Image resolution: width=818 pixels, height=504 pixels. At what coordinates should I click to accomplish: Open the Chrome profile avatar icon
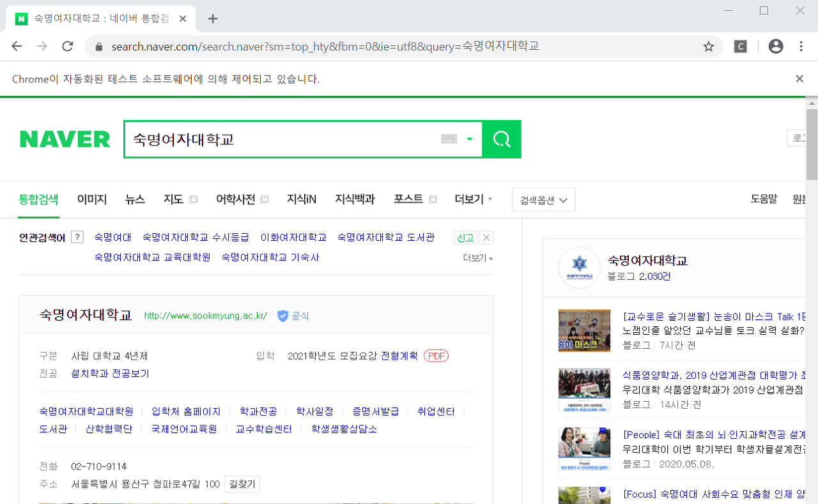(776, 46)
